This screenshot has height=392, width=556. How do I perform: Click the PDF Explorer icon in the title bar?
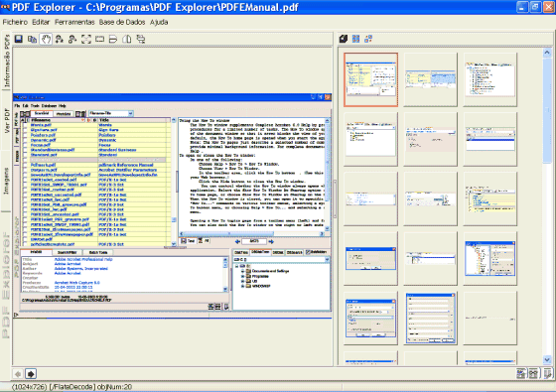point(5,7)
